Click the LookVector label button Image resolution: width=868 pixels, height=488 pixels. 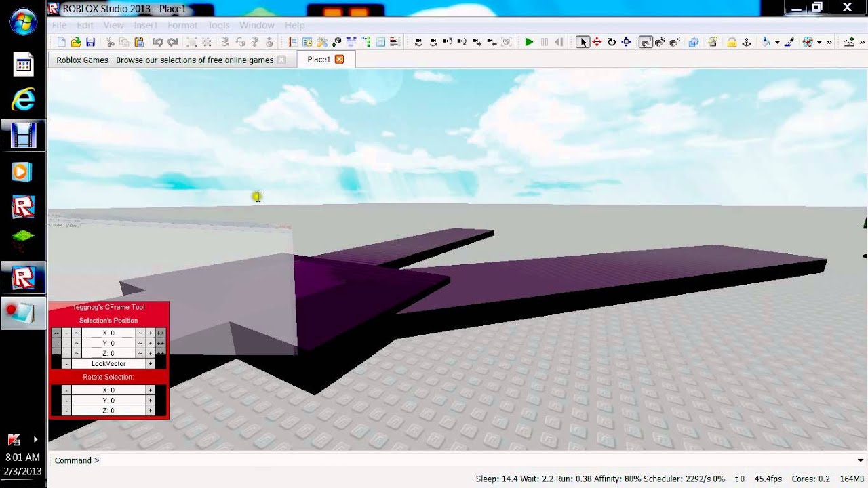pos(108,363)
